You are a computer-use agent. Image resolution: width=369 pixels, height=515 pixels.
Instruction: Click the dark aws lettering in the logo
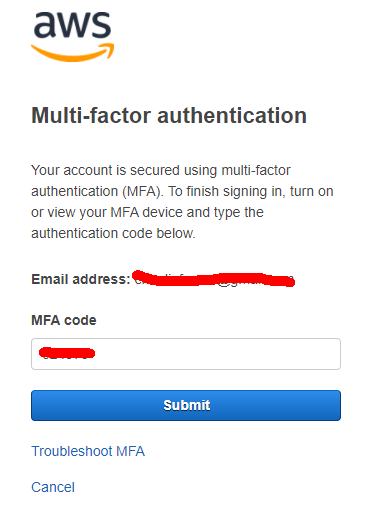pos(72,25)
